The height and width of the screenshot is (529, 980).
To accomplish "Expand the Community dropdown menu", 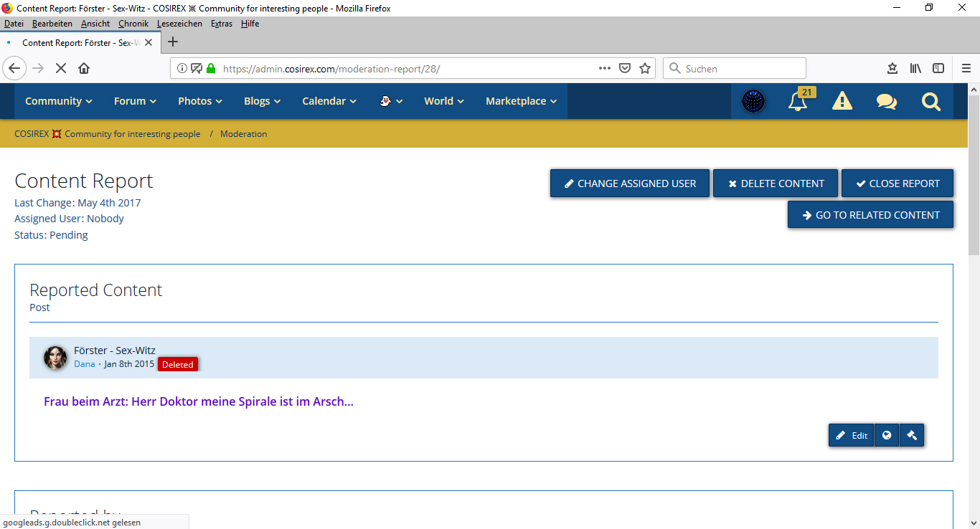I will (58, 101).
